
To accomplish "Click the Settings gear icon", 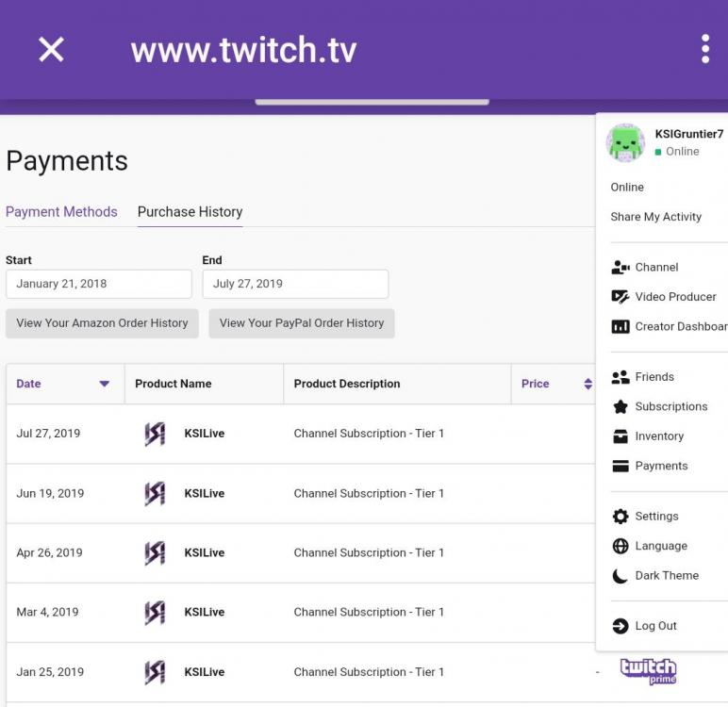I will point(620,517).
